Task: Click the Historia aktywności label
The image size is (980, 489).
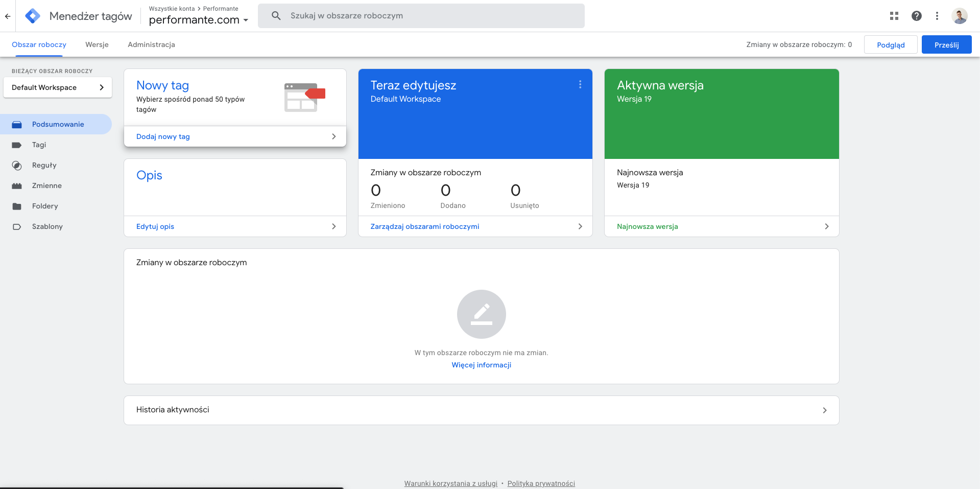Action: point(173,410)
